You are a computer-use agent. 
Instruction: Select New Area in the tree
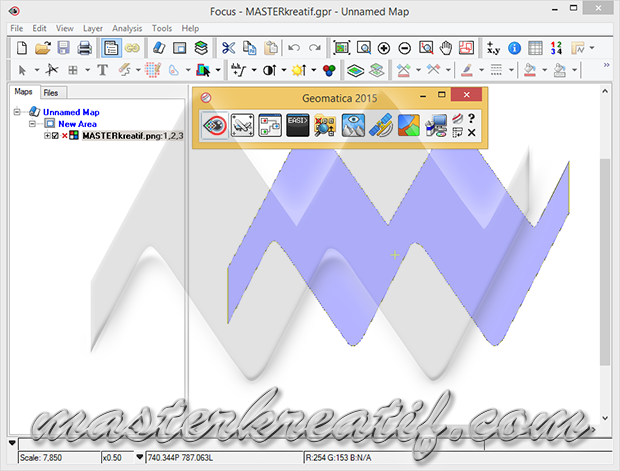click(x=78, y=124)
